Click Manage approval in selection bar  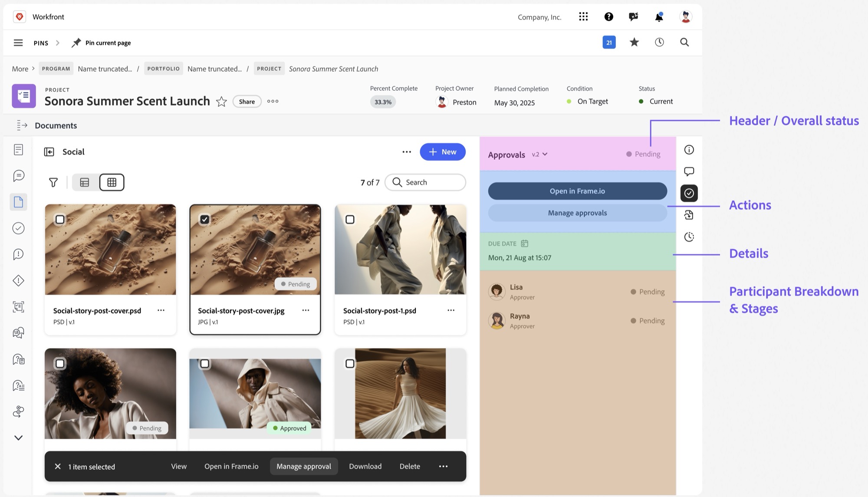coord(304,467)
